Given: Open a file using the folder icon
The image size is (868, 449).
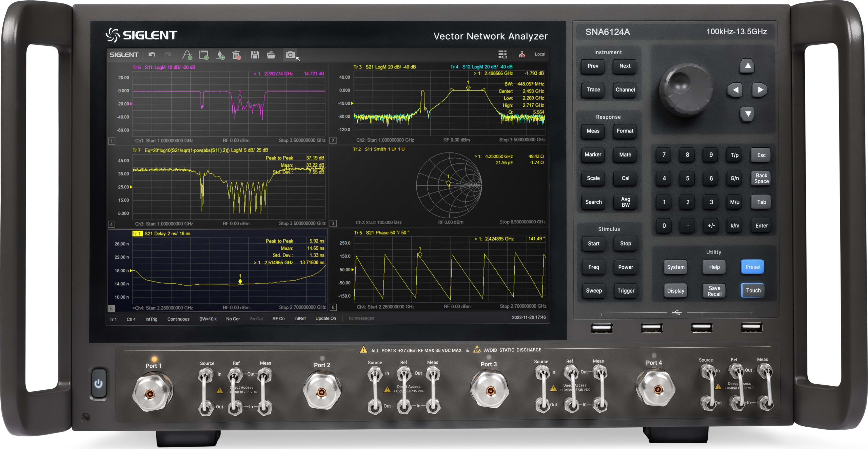Looking at the screenshot, I should click(271, 55).
